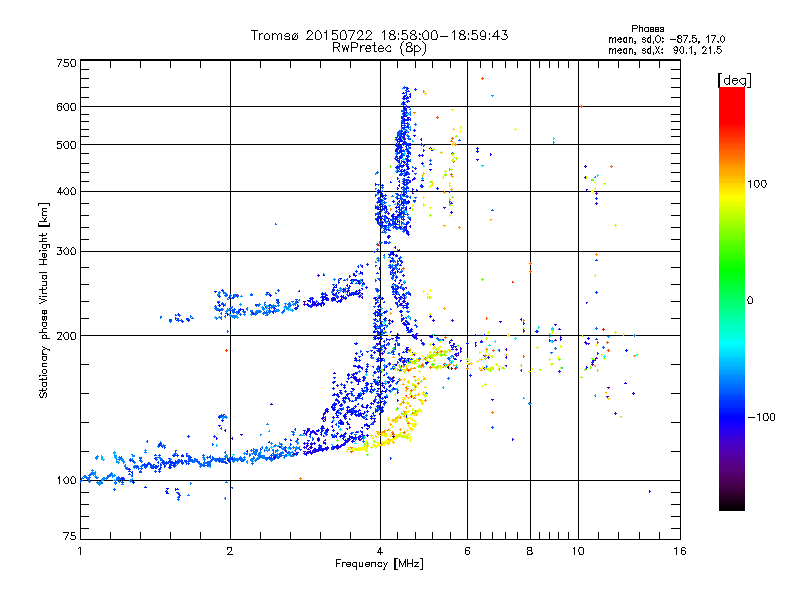Click the 'Phases' heading above the statistics
800x600 pixels.
coord(647,29)
